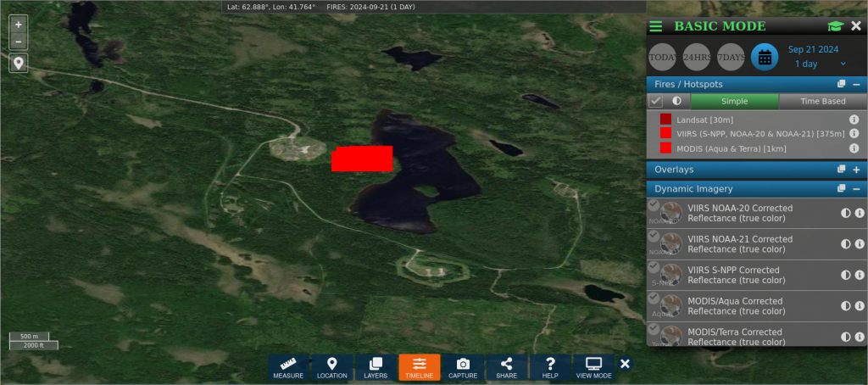The image size is (868, 385).
Task: Show info for VIIRS [375m] layer
Action: point(854,133)
